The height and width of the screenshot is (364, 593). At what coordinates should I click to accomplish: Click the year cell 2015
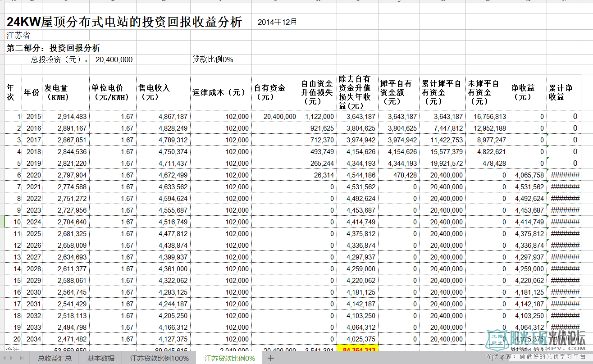coord(32,116)
